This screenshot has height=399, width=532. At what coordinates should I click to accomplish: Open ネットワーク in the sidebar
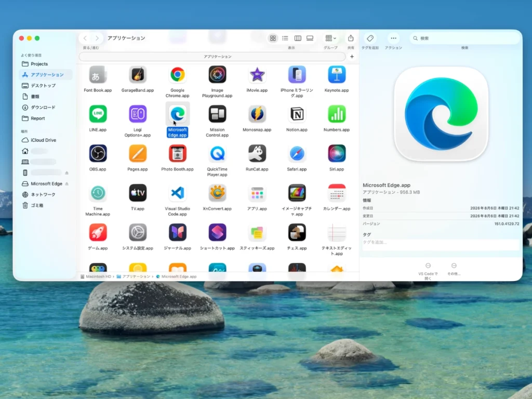(x=46, y=194)
